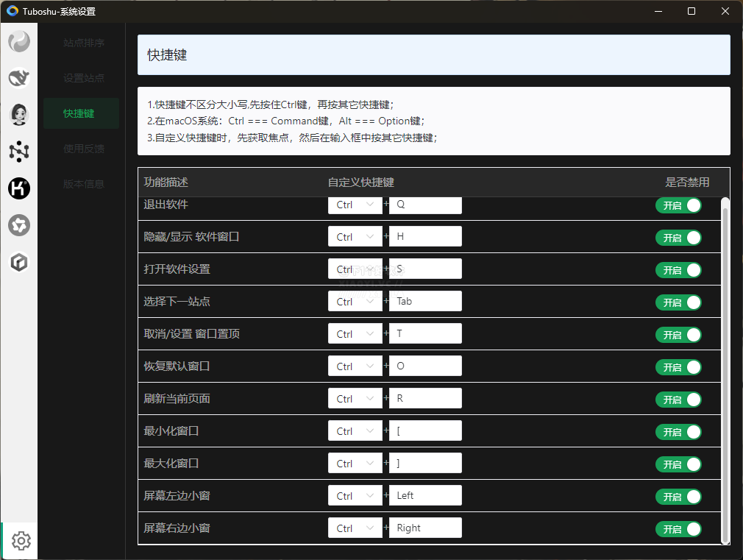Open the 站点排序 menu item
Viewport: 743px width, 560px height.
[84, 43]
